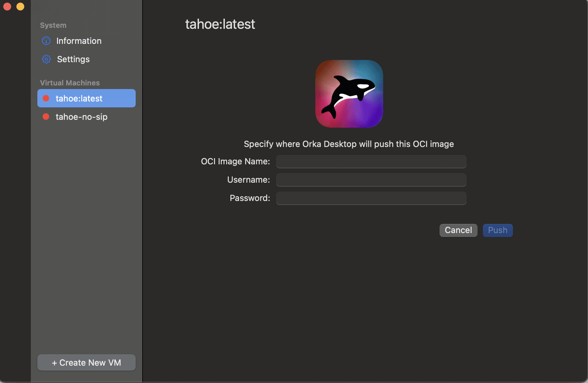Click the Settings gear icon

[46, 59]
